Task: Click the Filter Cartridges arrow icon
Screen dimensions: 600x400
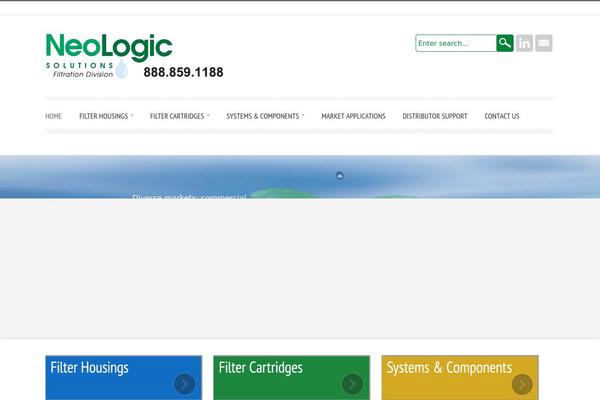Action: 352,384
